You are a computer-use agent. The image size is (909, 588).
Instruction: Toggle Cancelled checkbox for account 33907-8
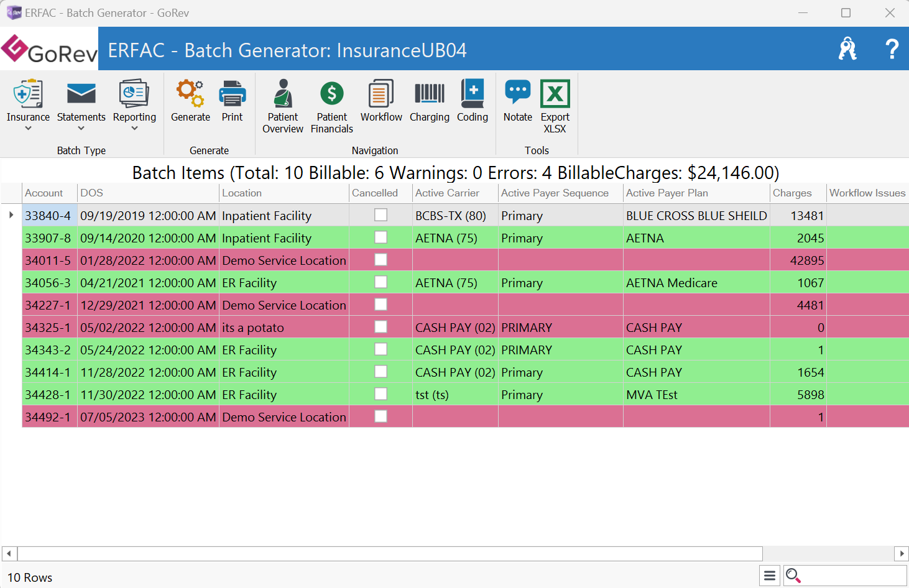(381, 237)
